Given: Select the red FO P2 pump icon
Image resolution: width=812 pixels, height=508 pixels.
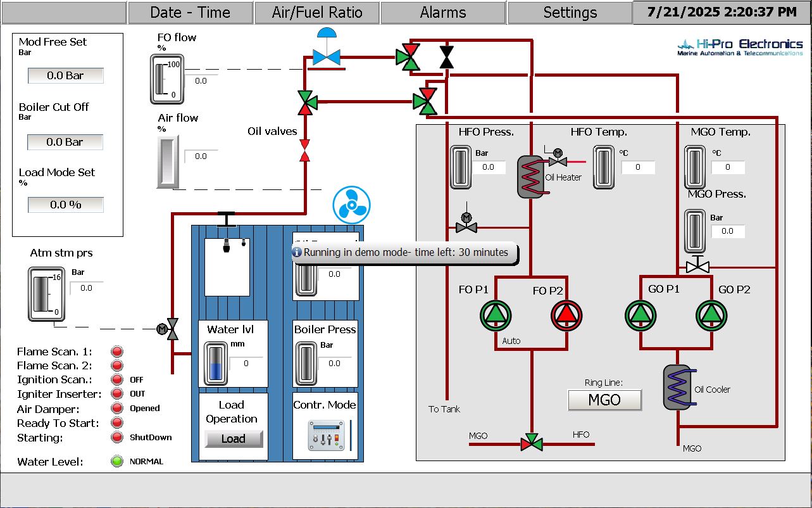Looking at the screenshot, I should click(x=566, y=315).
